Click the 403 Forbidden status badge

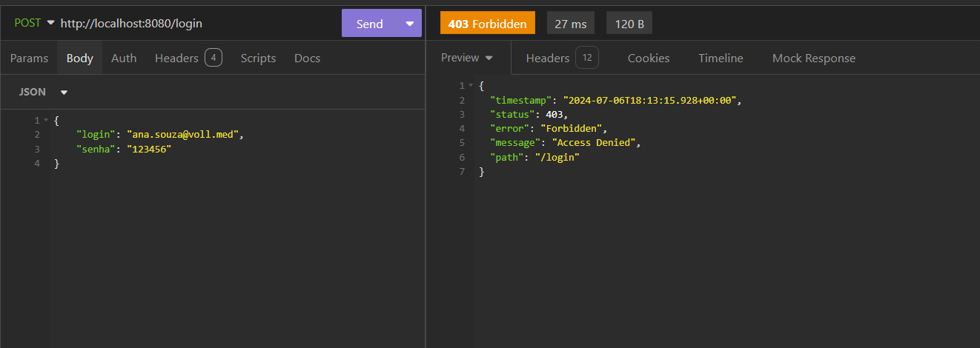pyautogui.click(x=487, y=24)
